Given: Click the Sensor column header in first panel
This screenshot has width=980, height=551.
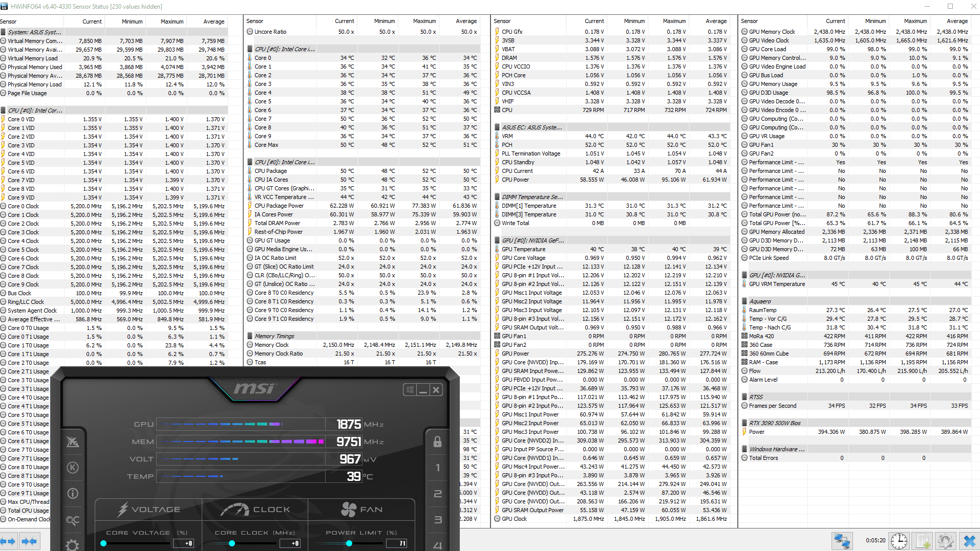Looking at the screenshot, I should pos(32,21).
